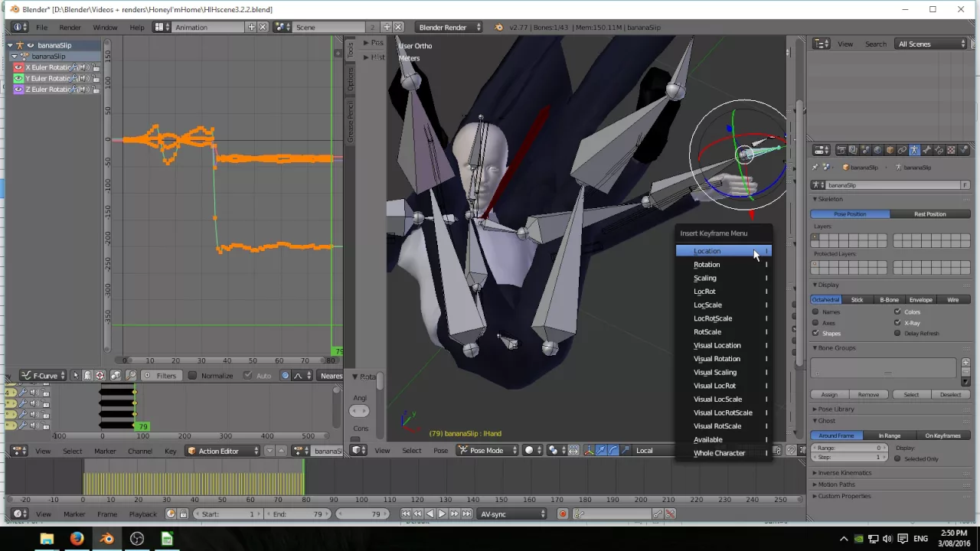Open the Pose Mode dropdown
980x551 pixels.
488,451
